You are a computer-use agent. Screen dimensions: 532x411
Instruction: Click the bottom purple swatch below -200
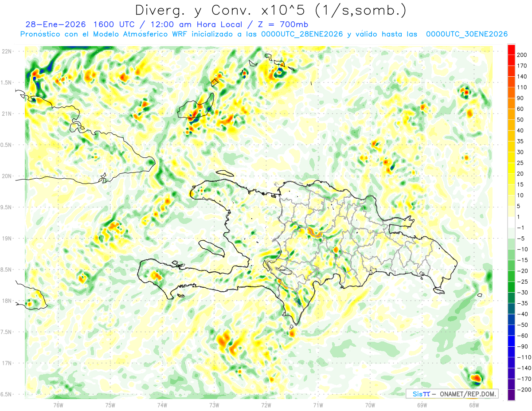tap(511, 395)
